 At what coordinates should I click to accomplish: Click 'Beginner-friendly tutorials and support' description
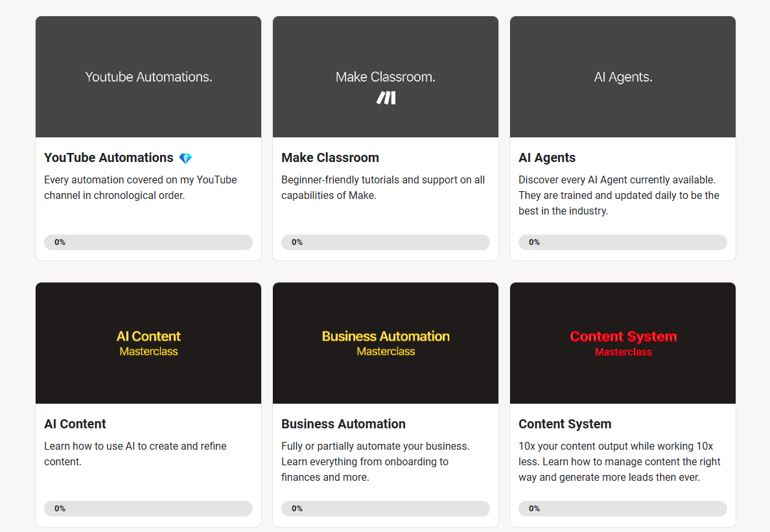pos(383,187)
